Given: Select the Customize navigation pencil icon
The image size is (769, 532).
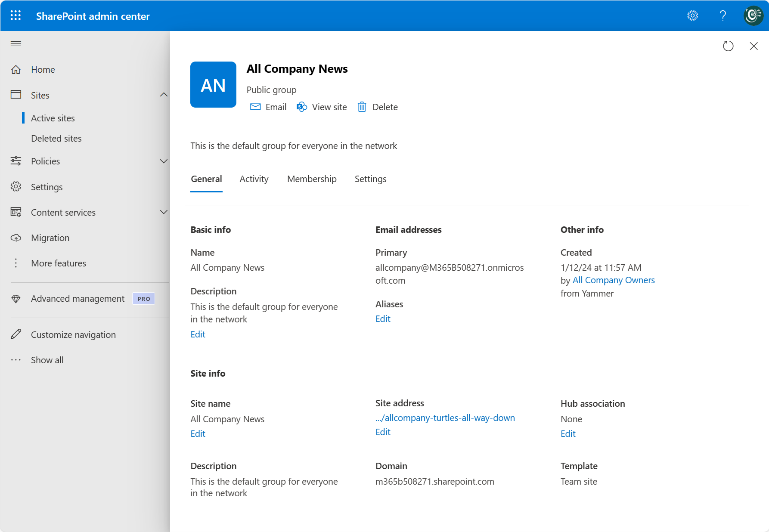Looking at the screenshot, I should pos(16,334).
